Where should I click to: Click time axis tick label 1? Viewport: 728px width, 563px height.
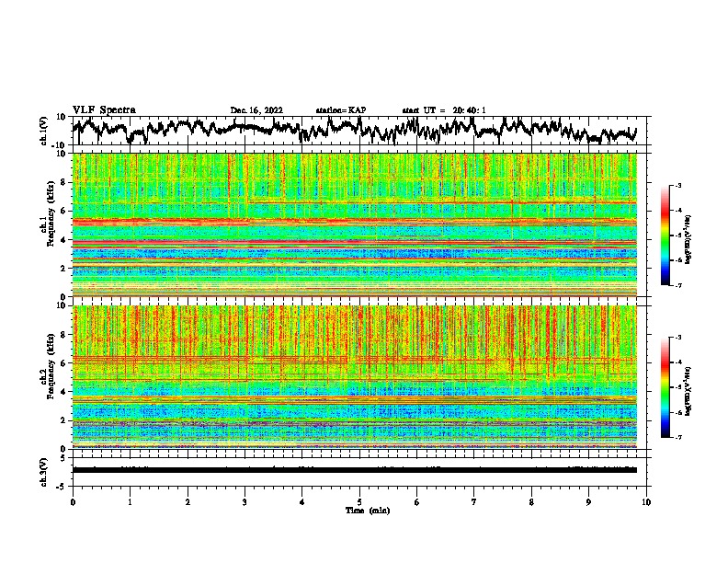130,502
